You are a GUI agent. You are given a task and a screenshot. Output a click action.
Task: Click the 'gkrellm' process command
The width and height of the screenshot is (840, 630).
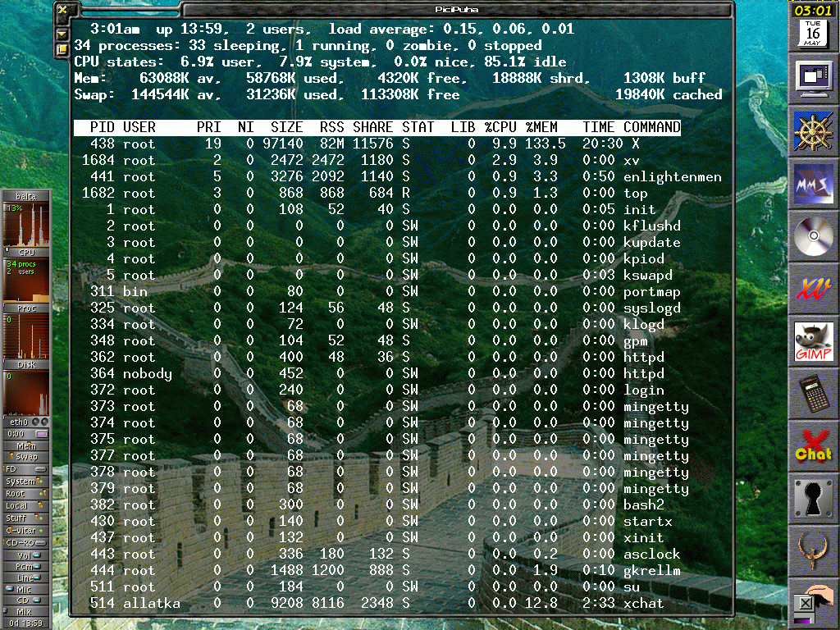point(652,571)
